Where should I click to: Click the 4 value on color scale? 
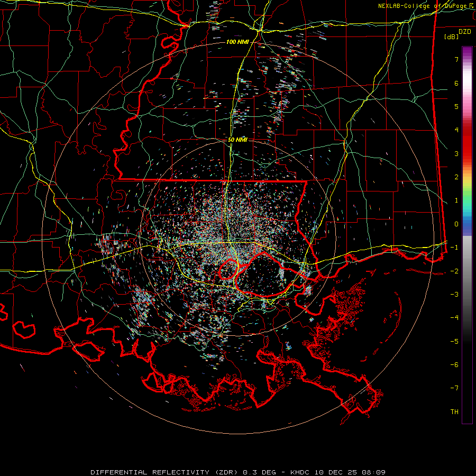(456, 130)
